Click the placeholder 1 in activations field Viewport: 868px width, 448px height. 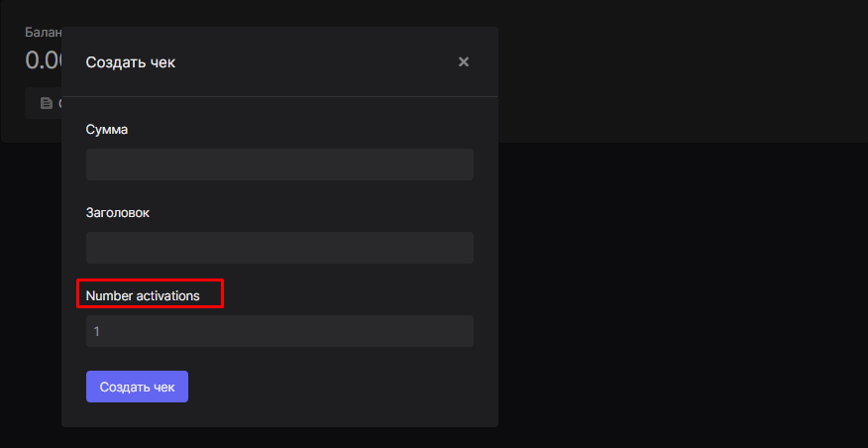point(98,331)
